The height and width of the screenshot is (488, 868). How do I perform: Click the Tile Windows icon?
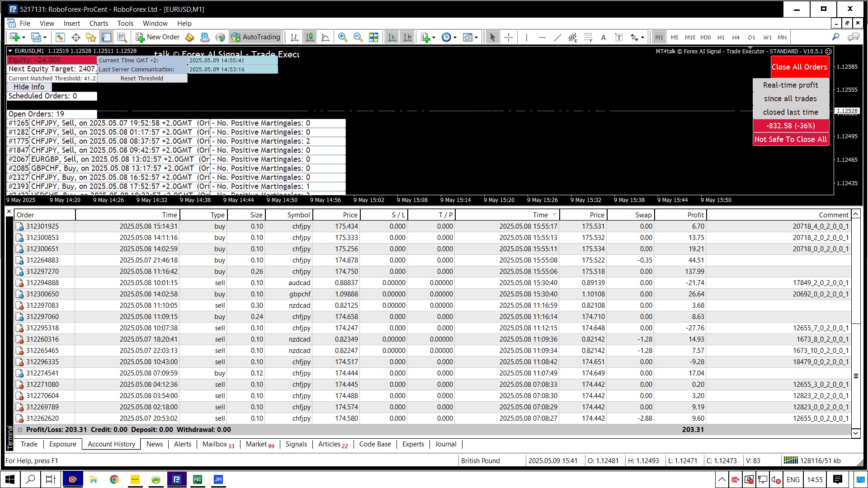click(373, 38)
